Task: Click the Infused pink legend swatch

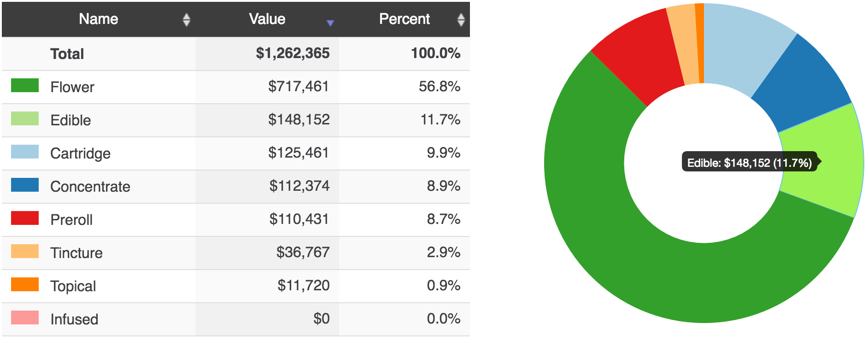Action: [25, 318]
